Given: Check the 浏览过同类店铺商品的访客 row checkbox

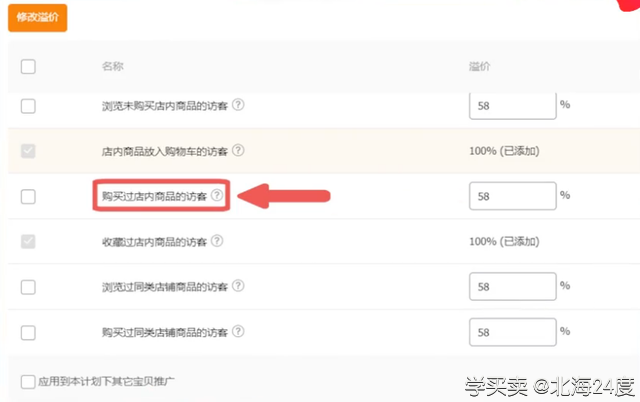Looking at the screenshot, I should pos(28,287).
